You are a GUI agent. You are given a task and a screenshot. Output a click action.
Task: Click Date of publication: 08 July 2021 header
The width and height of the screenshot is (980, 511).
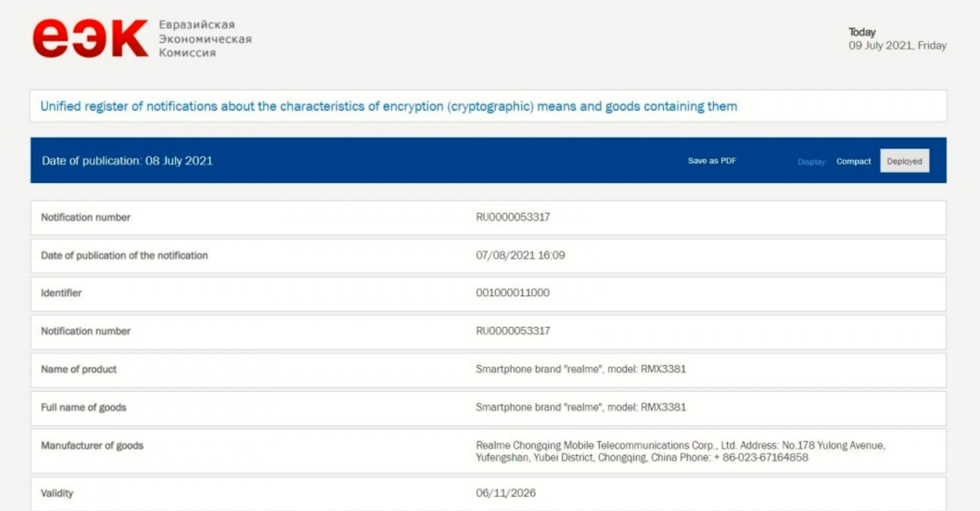point(127,161)
